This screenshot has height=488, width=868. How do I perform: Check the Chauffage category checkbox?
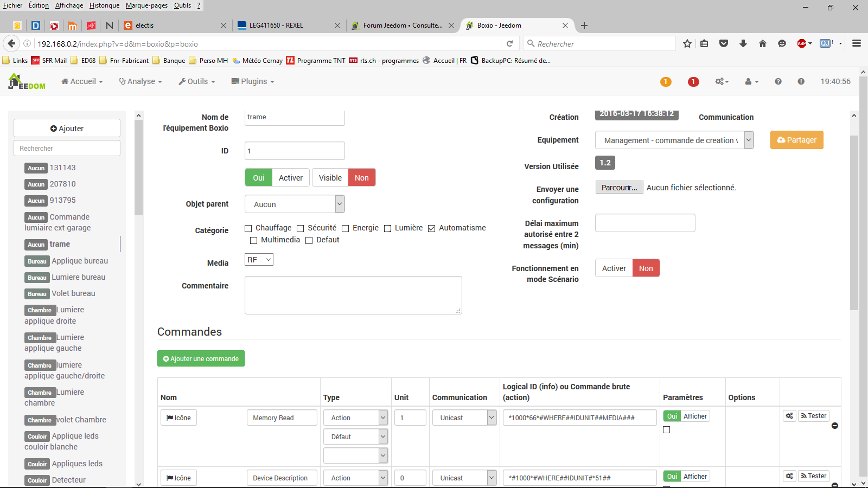click(x=248, y=228)
